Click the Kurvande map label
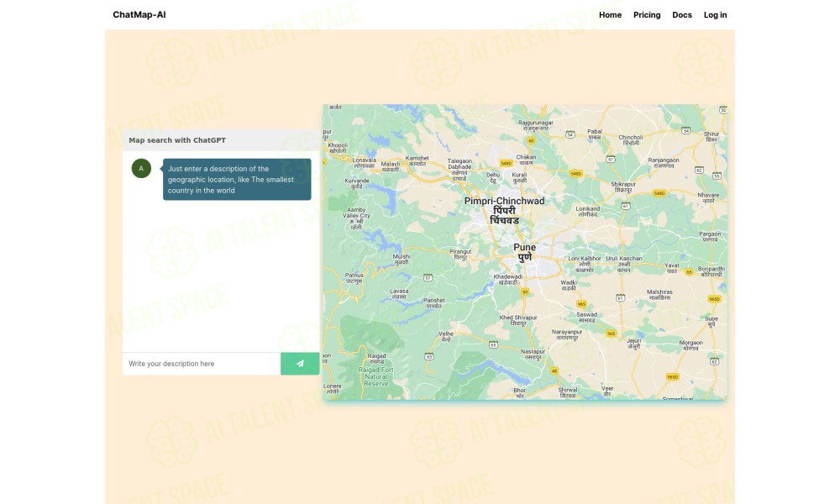 (x=357, y=184)
